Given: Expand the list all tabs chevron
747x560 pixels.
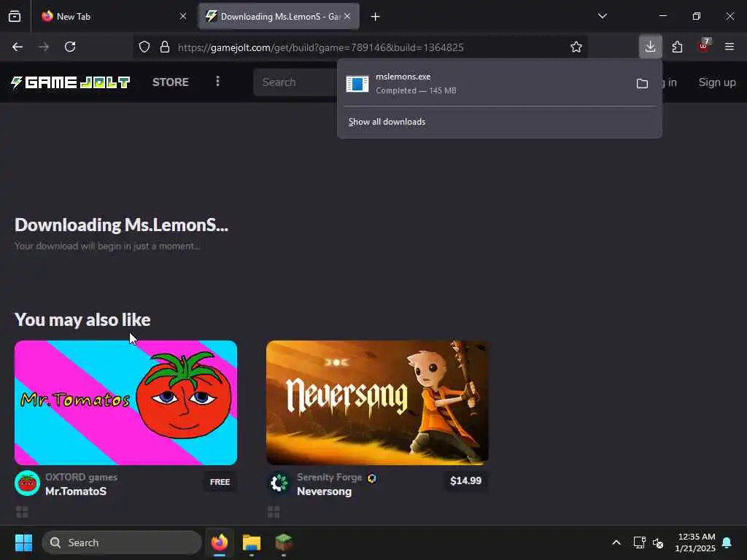Looking at the screenshot, I should click(x=602, y=16).
